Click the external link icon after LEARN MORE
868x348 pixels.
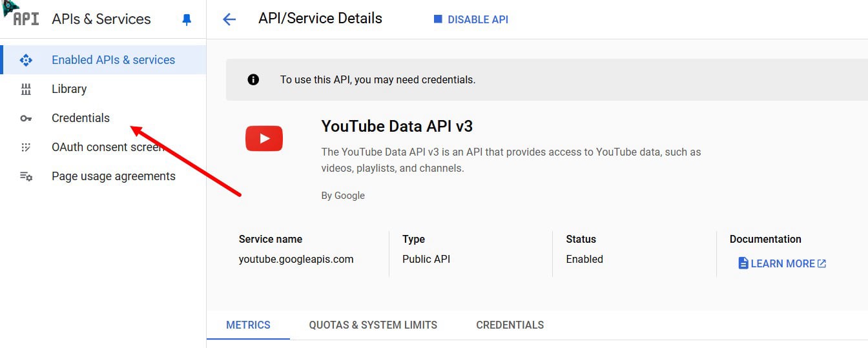pos(821,263)
